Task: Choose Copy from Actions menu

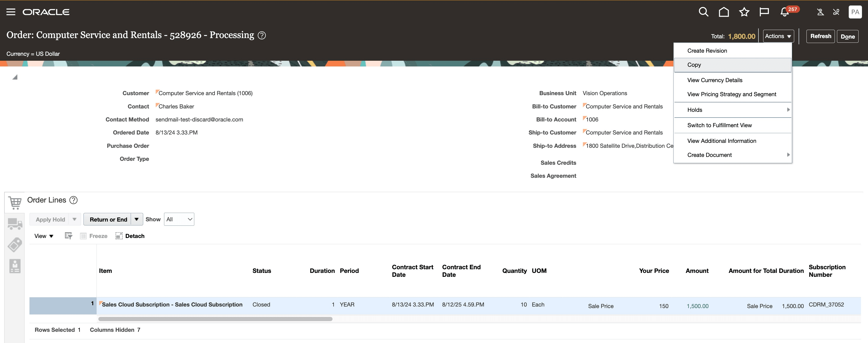Action: [x=733, y=65]
